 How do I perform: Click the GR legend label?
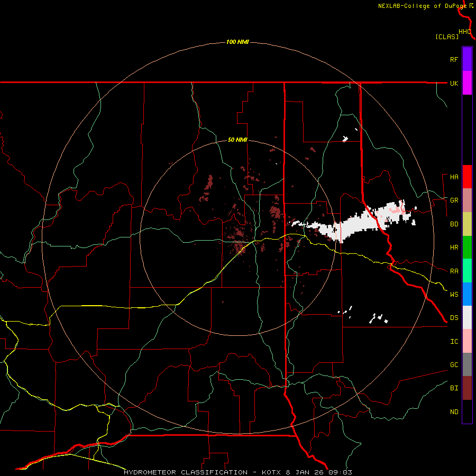pyautogui.click(x=454, y=200)
